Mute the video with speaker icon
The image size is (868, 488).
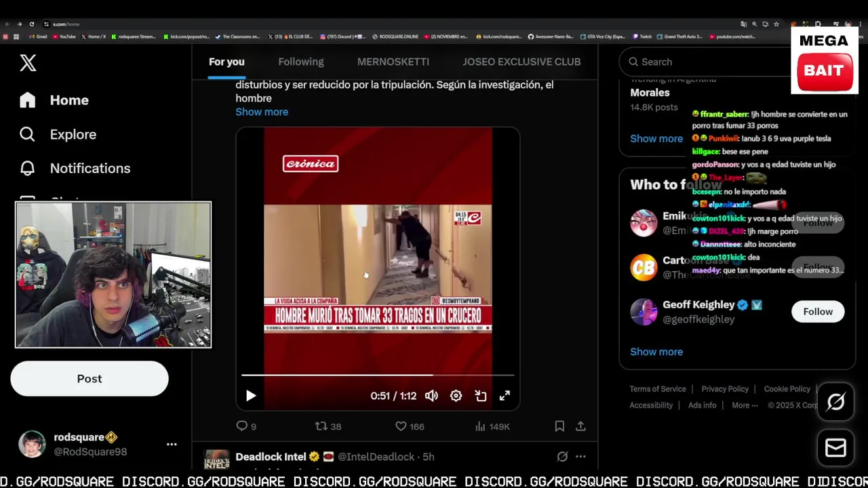click(x=431, y=396)
